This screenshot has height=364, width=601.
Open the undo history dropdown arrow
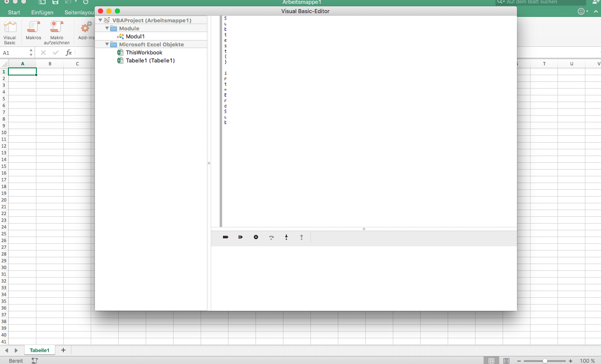76,2
